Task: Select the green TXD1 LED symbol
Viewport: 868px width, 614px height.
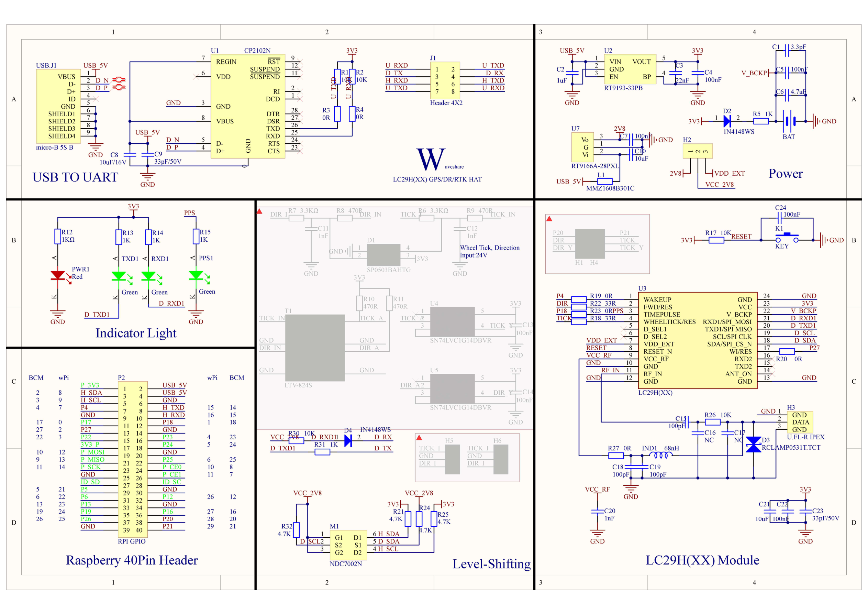Action: (118, 276)
